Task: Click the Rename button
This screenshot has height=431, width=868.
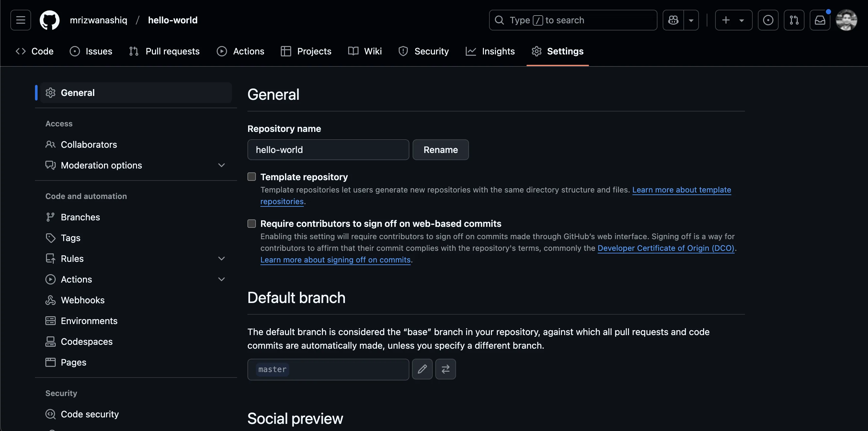Action: coord(441,150)
